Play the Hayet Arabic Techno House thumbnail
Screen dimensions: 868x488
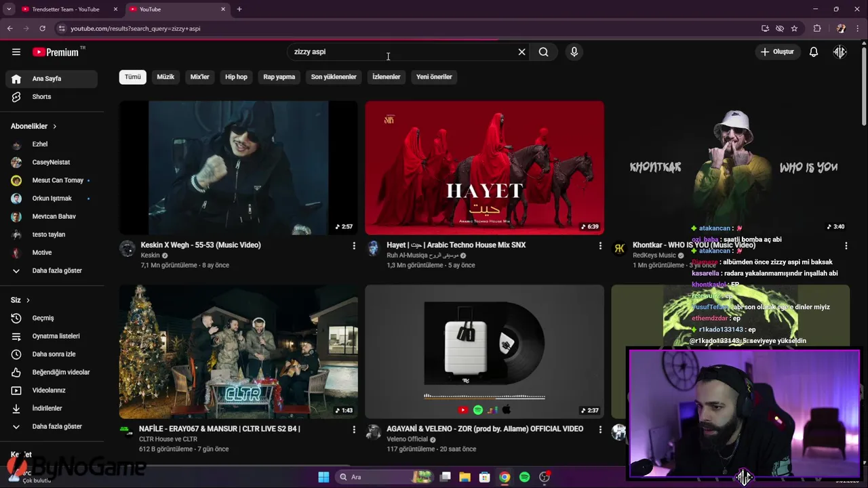tap(484, 168)
